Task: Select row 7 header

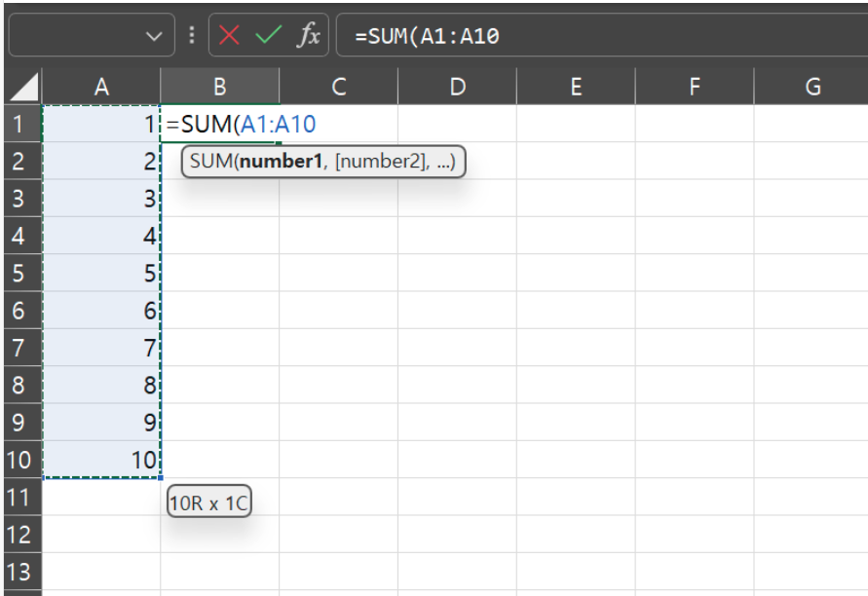Action: click(23, 348)
